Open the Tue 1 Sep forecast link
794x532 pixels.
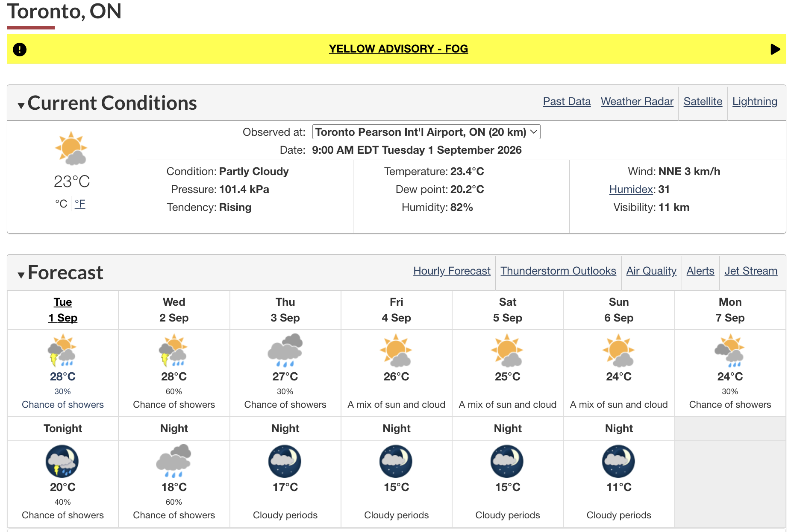(63, 310)
